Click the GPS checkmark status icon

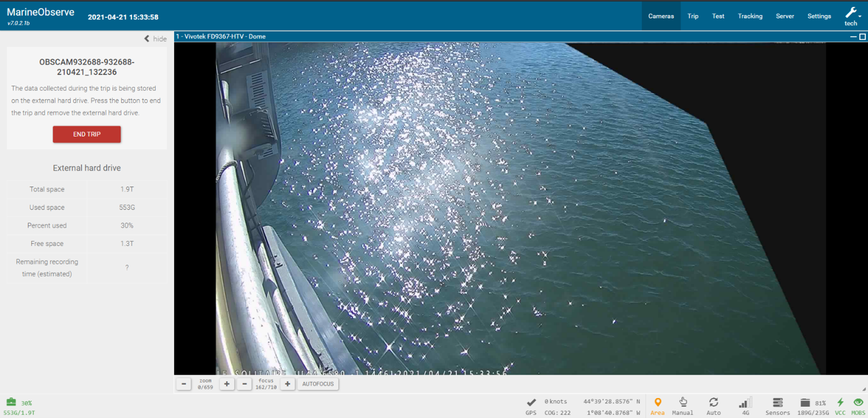[x=531, y=402]
